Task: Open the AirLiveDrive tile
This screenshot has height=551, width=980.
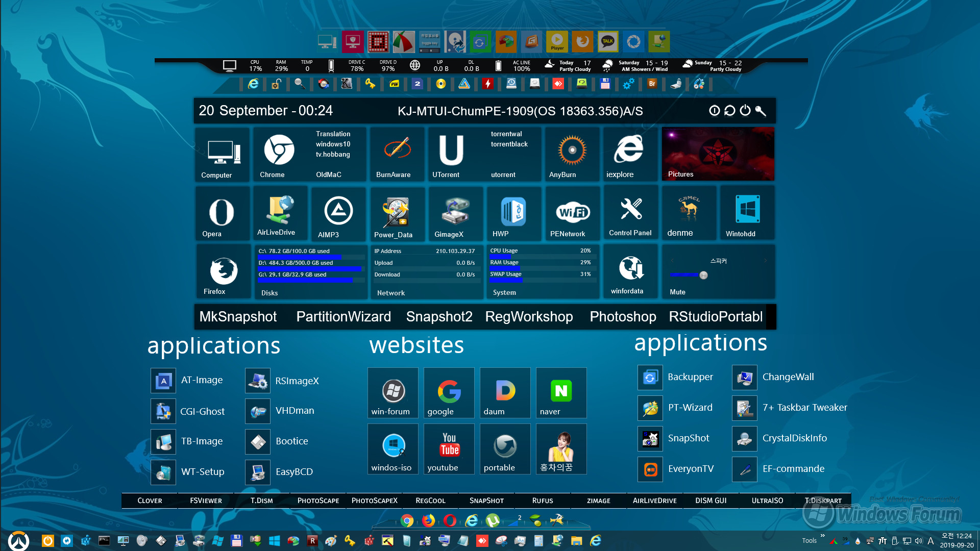Action: click(280, 213)
